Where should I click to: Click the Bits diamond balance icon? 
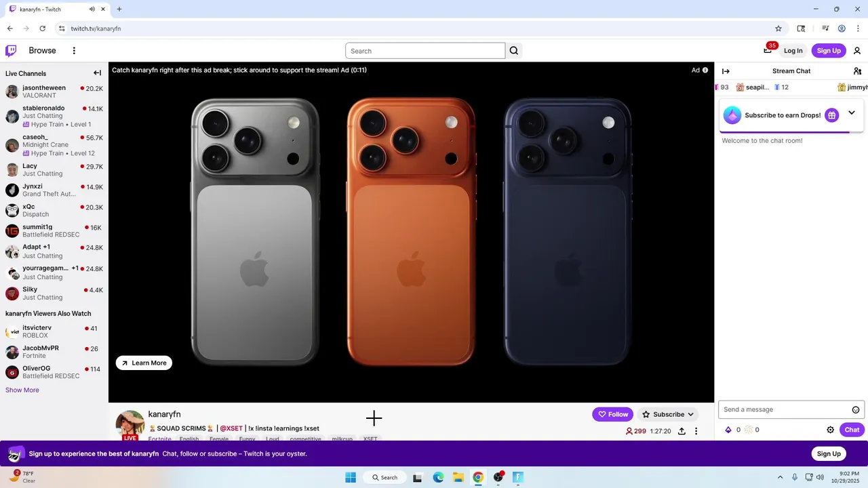(x=728, y=430)
